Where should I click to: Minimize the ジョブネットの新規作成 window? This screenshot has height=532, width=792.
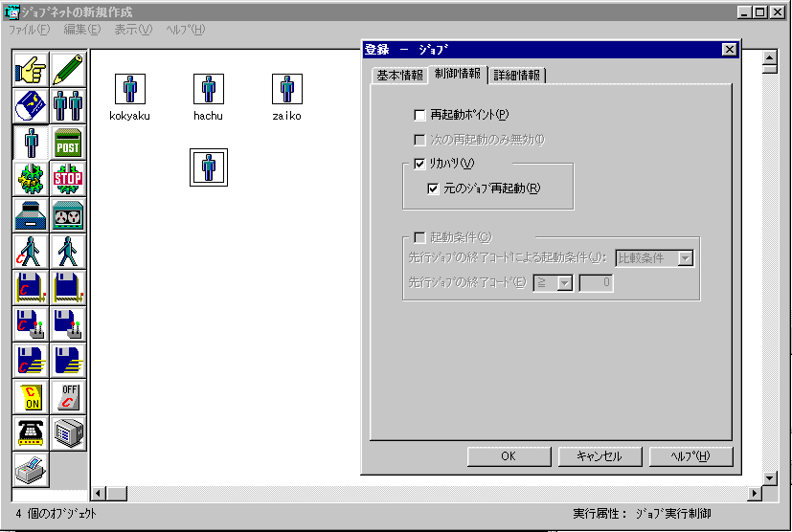(x=744, y=12)
